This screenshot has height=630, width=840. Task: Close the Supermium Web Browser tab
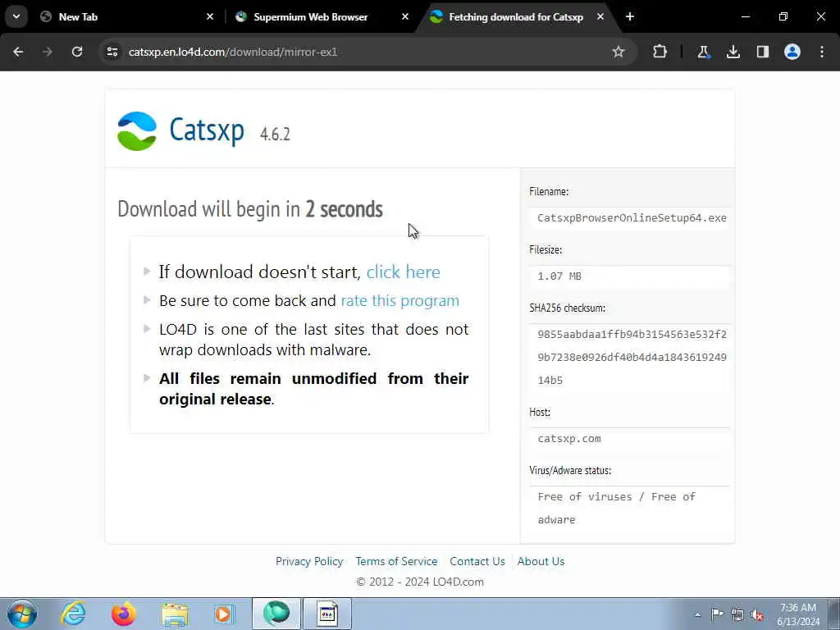(405, 16)
